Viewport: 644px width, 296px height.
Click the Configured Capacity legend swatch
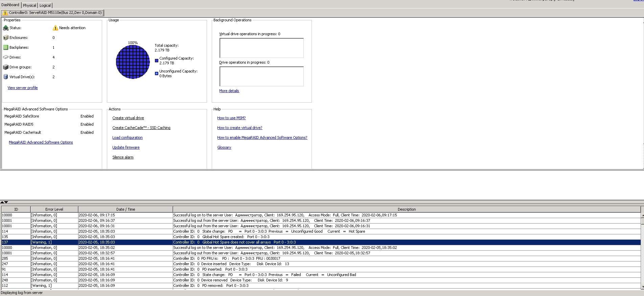[157, 61]
